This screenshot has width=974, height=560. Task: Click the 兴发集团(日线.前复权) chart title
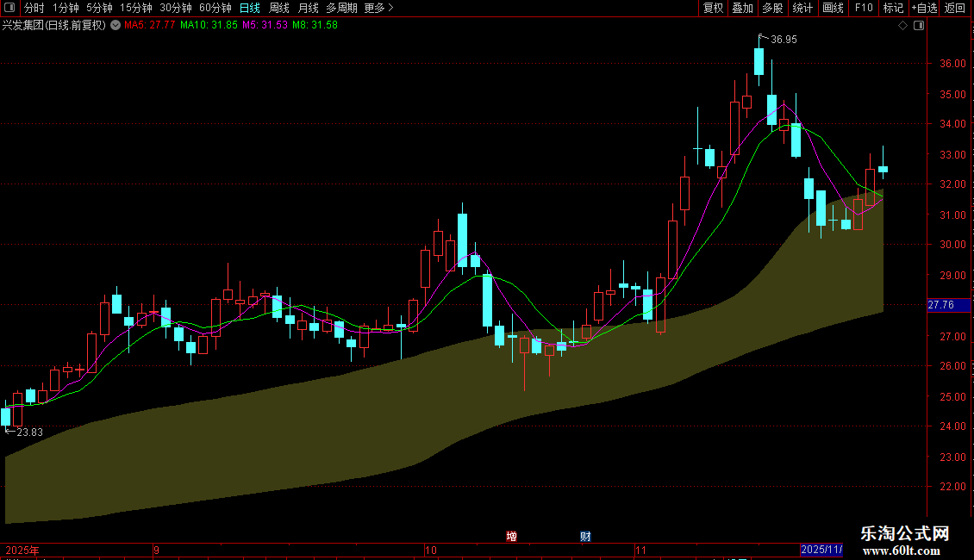point(54,25)
